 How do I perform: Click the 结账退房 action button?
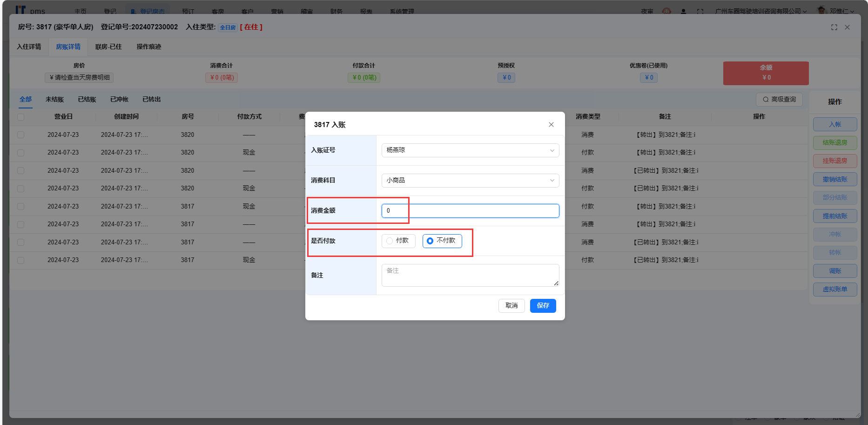point(834,143)
